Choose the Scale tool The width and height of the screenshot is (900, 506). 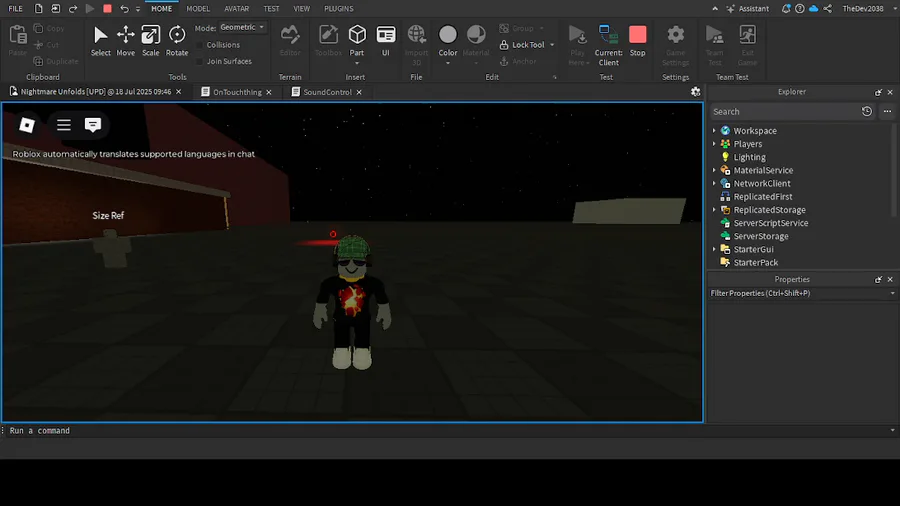pyautogui.click(x=151, y=41)
